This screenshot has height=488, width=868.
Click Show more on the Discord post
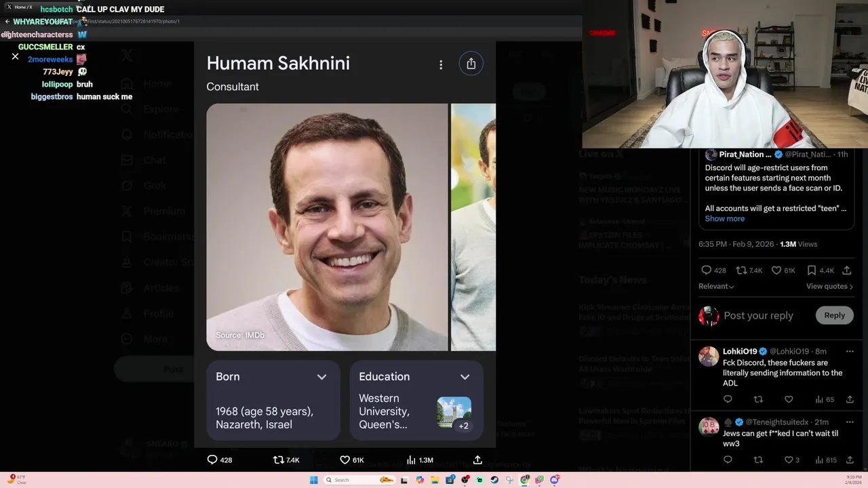724,218
